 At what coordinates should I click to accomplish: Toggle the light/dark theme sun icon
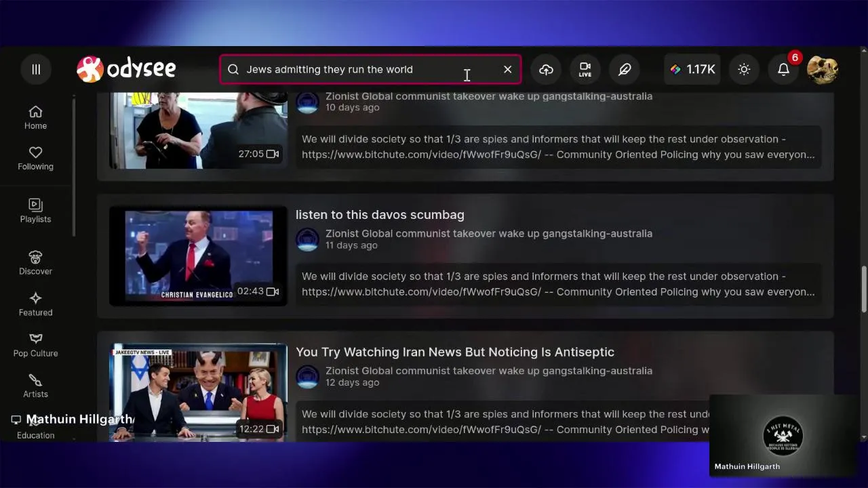pyautogui.click(x=744, y=69)
